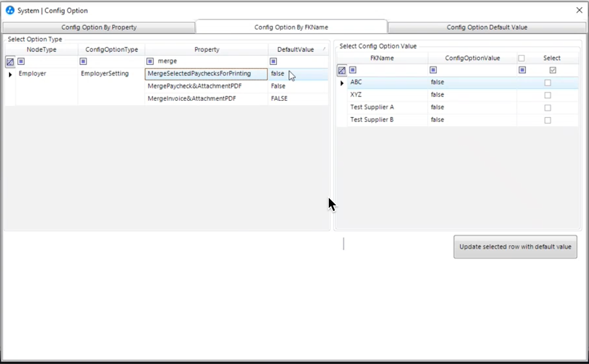Select MergeSelectedPaychecksForPrinting property cell
The image size is (589, 364).
tap(206, 74)
